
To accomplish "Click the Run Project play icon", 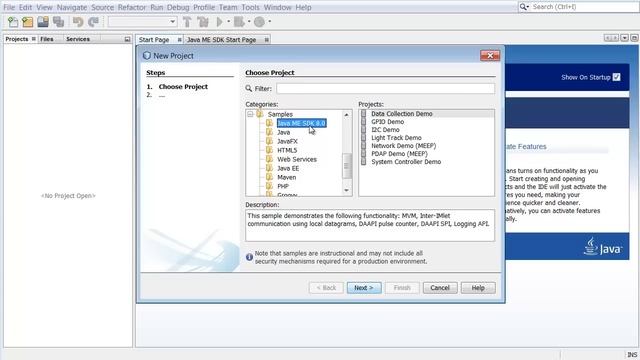I will (x=220, y=22).
